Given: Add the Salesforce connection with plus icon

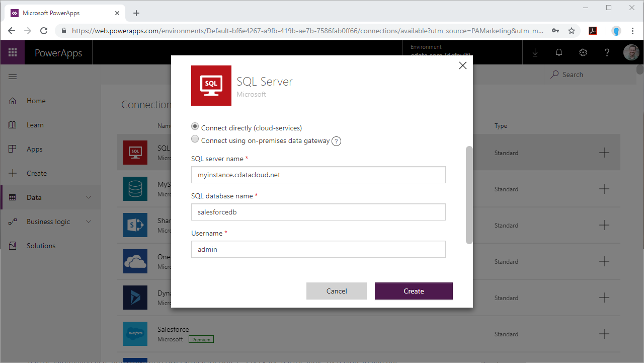Looking at the screenshot, I should point(604,334).
